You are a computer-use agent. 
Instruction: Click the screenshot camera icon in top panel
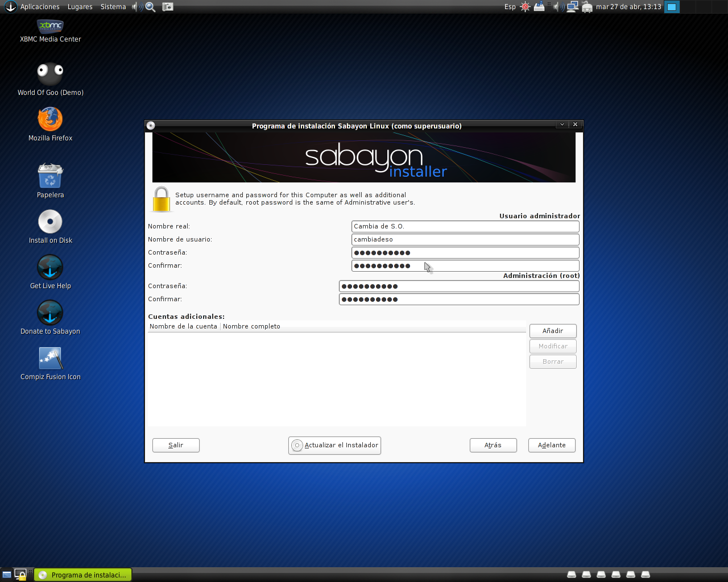168,7
